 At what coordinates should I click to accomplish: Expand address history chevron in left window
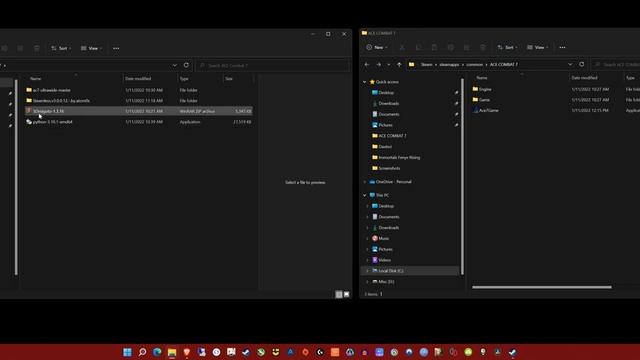tap(175, 65)
